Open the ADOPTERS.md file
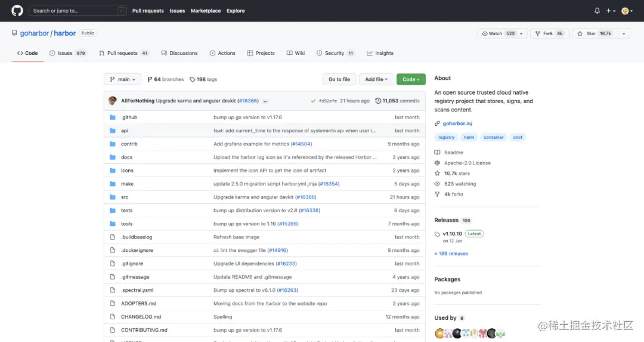Image resolution: width=644 pixels, height=342 pixels. pyautogui.click(x=138, y=303)
